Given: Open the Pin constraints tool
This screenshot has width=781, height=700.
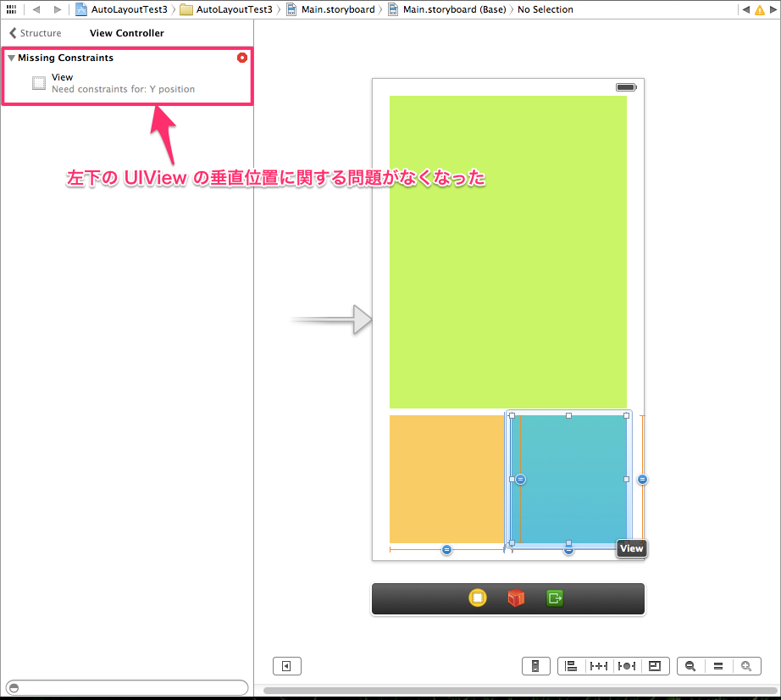Looking at the screenshot, I should coord(598,665).
